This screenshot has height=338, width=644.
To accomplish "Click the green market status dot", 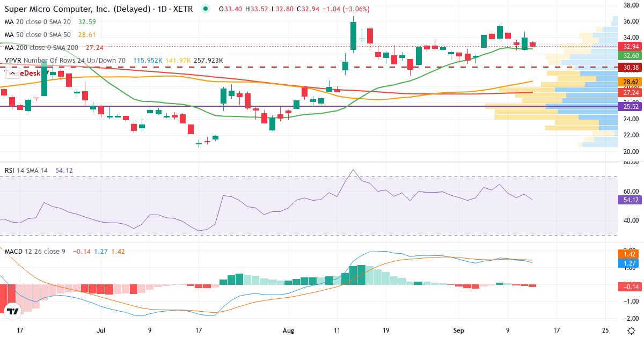I will [x=204, y=9].
